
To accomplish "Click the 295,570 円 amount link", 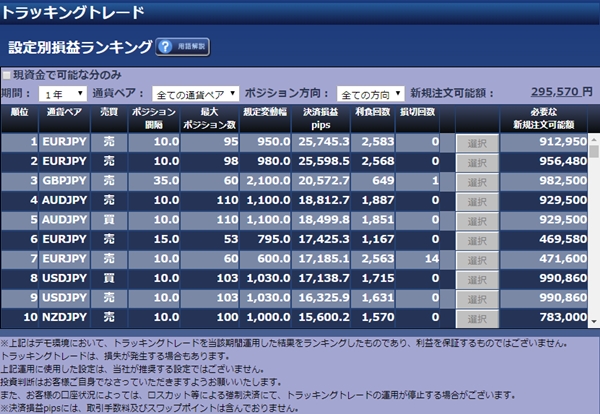I will pos(561,92).
